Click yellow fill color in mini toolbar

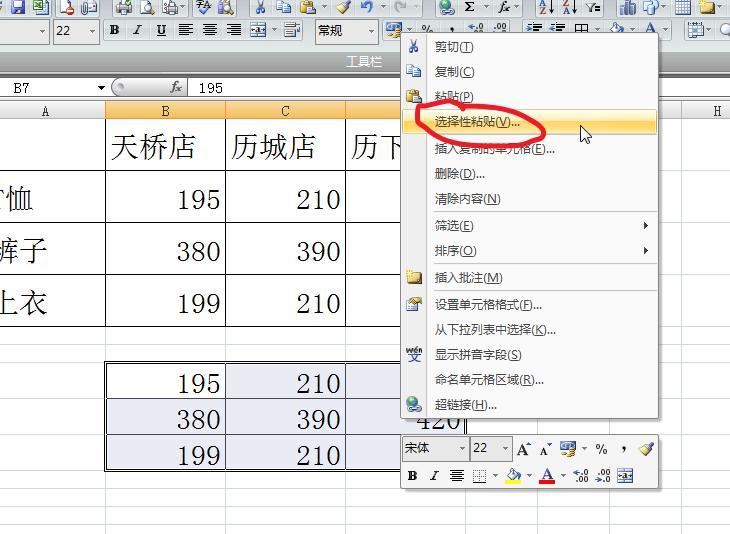tap(513, 476)
